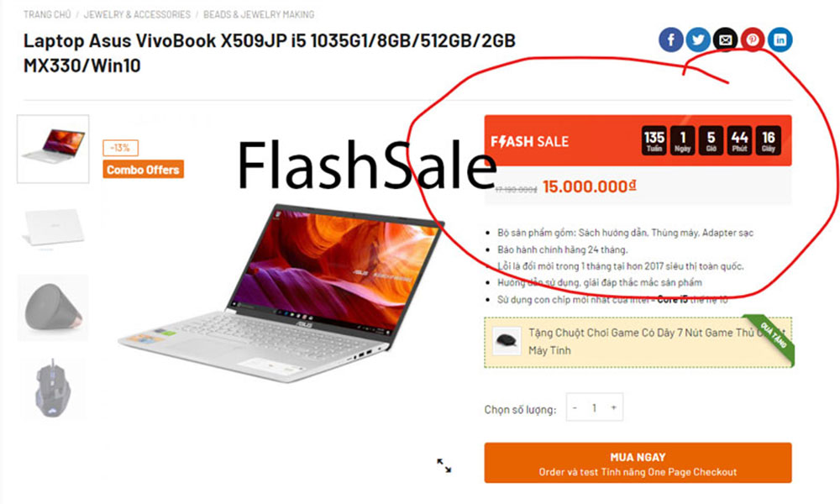Screen dimensions: 840x504
Task: Click the gift mouse icon in promo box
Action: coord(507,341)
